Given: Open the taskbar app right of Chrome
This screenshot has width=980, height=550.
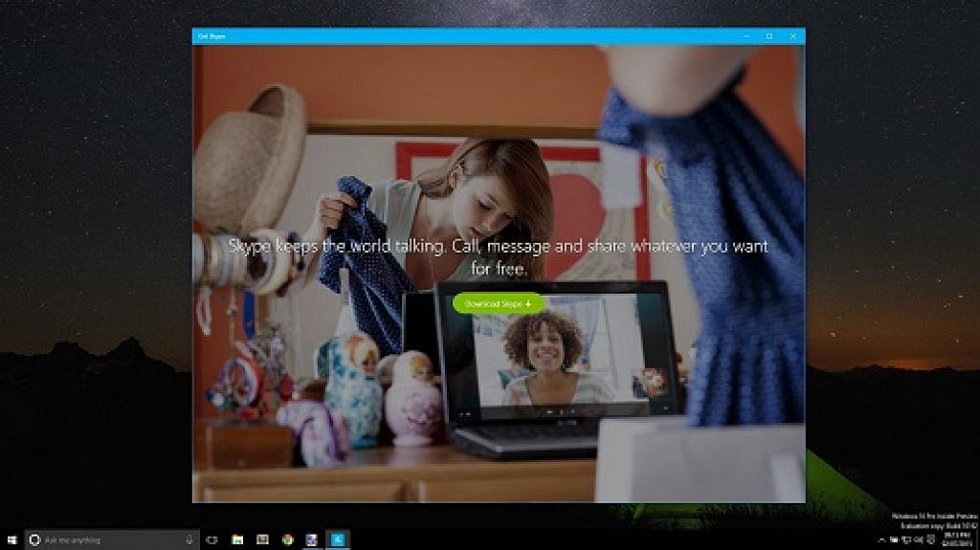Looking at the screenshot, I should click(x=312, y=539).
